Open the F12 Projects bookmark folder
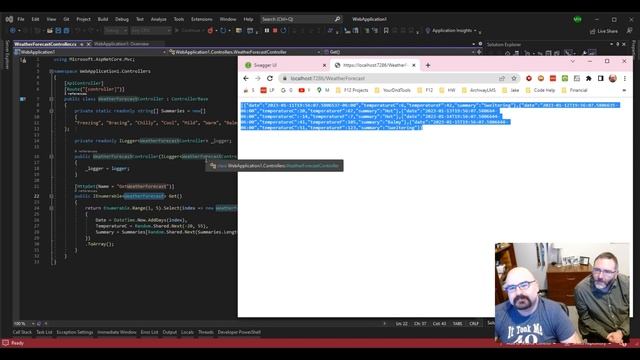640x360 pixels. (x=352, y=90)
